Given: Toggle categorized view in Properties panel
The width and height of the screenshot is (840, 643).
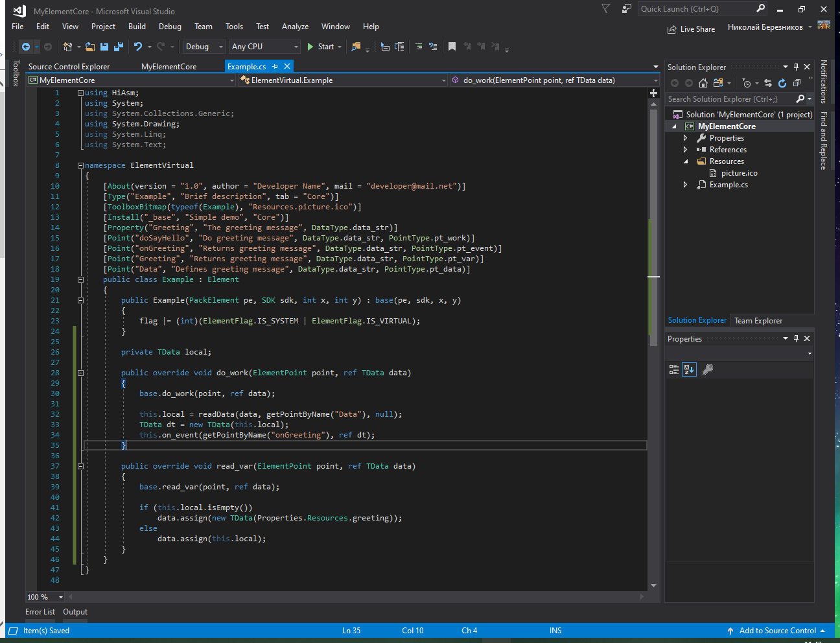Looking at the screenshot, I should point(674,369).
